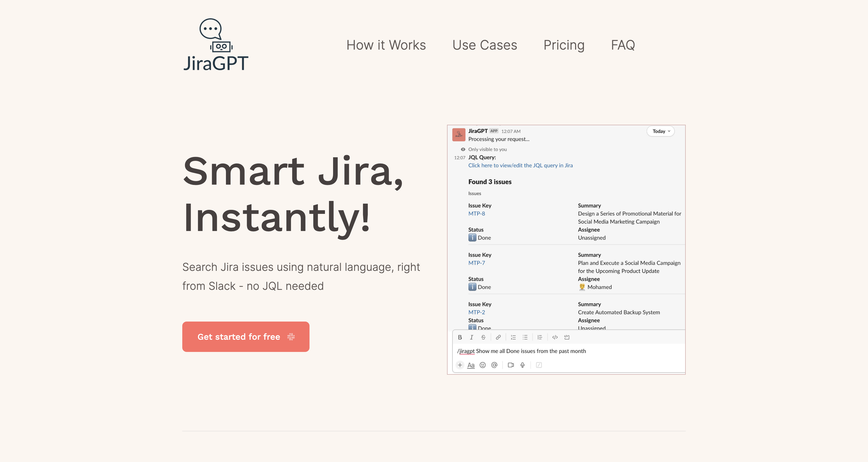Open the emoji picker smiley icon

click(483, 365)
